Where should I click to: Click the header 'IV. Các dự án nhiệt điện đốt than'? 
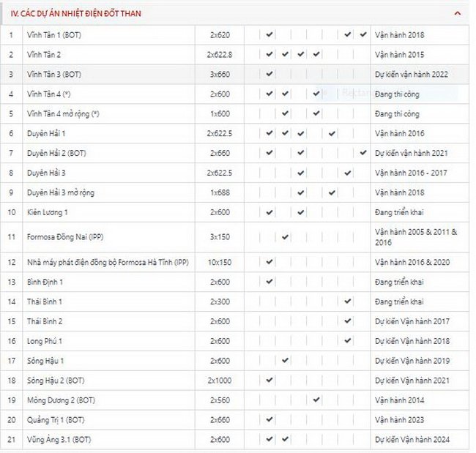(76, 13)
